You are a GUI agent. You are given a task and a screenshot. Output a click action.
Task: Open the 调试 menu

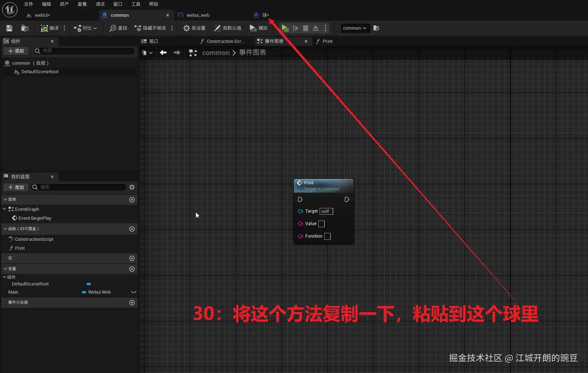tap(100, 4)
